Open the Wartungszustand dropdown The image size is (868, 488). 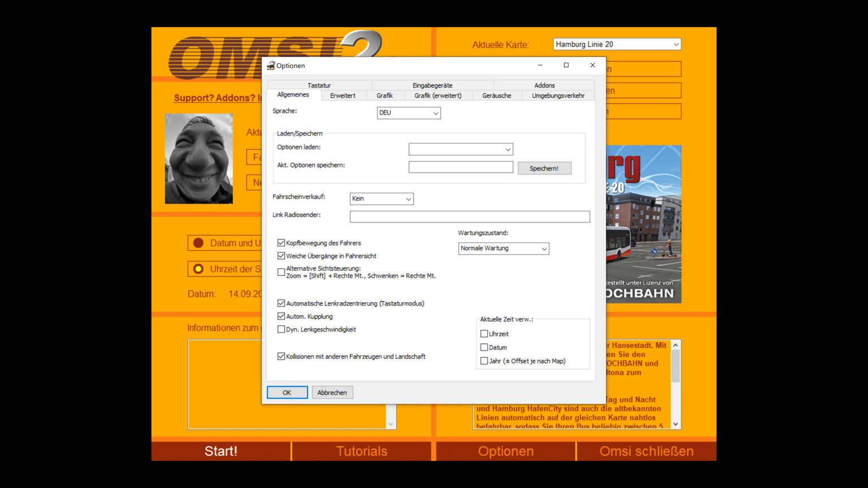tap(503, 249)
